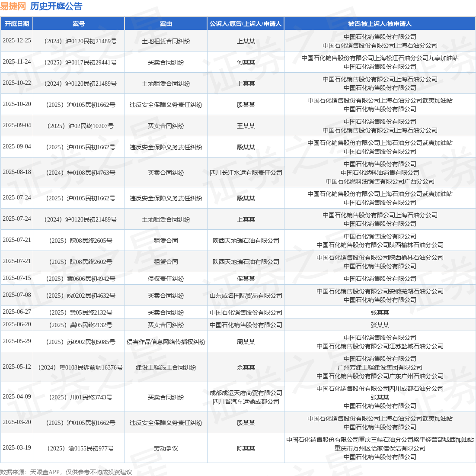Click 土地租赁合同纠纷 in the 2025-12-25 row
The width and height of the screenshot is (476, 476).
pos(166,41)
